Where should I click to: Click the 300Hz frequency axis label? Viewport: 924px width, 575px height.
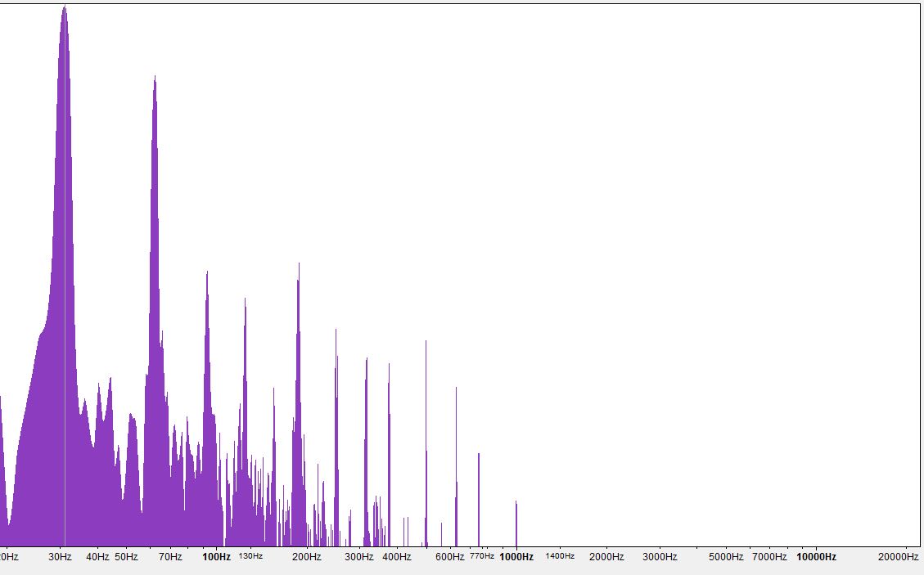[x=358, y=557]
